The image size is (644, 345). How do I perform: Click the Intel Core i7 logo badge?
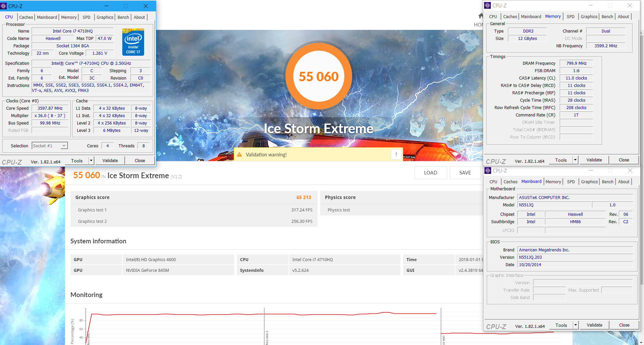[x=133, y=42]
